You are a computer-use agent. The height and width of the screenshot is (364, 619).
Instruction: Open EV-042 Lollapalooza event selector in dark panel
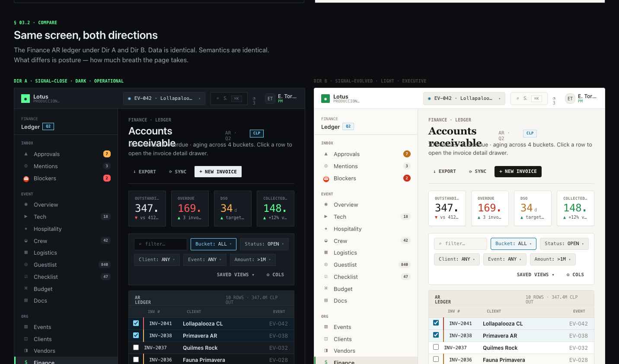click(164, 99)
